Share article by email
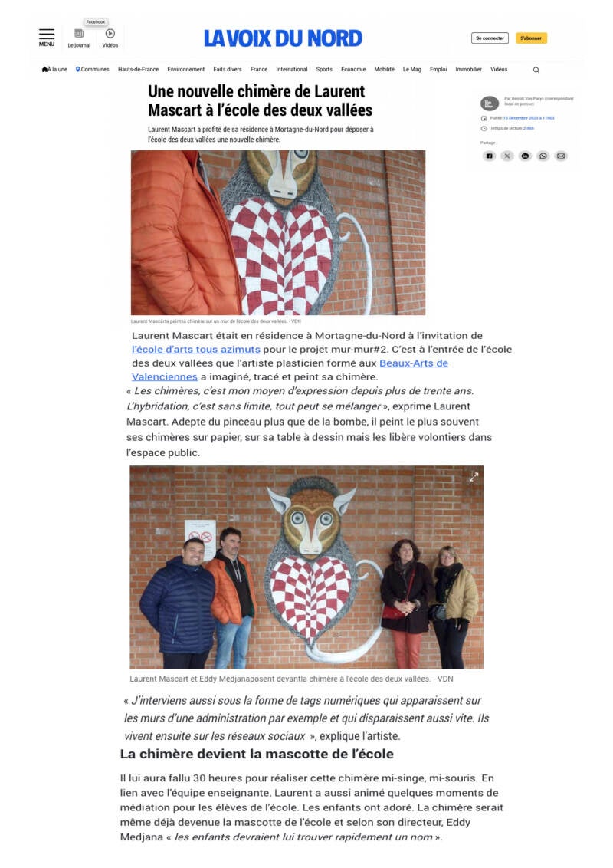613x868 pixels. (x=561, y=156)
